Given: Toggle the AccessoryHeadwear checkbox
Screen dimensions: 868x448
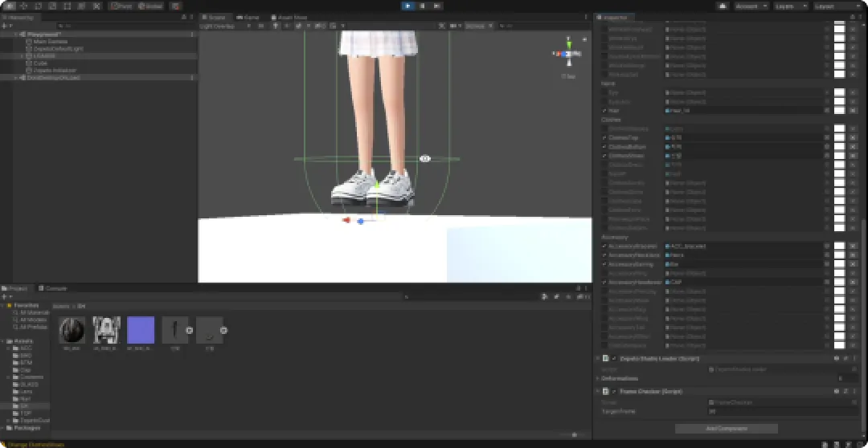Looking at the screenshot, I should (x=604, y=282).
